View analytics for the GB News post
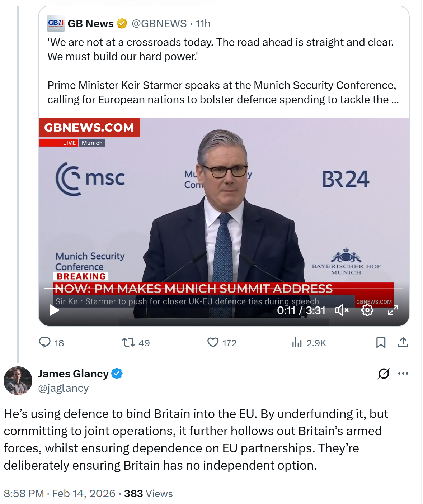The height and width of the screenshot is (504, 423). [297, 343]
